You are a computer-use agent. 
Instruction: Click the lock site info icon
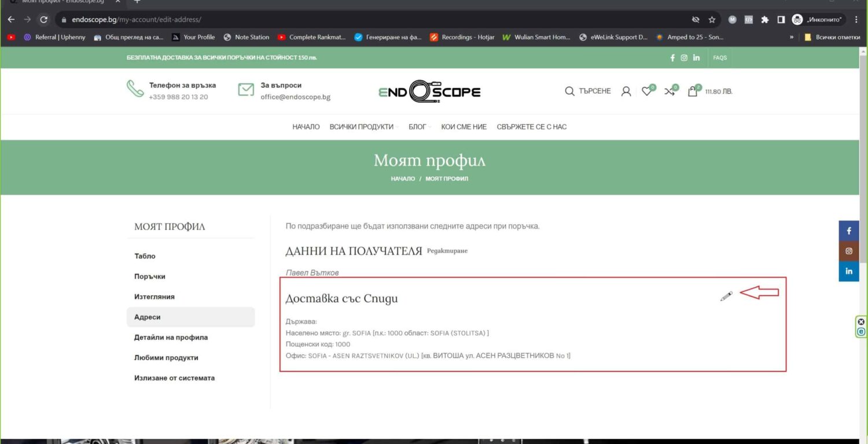[x=64, y=20]
